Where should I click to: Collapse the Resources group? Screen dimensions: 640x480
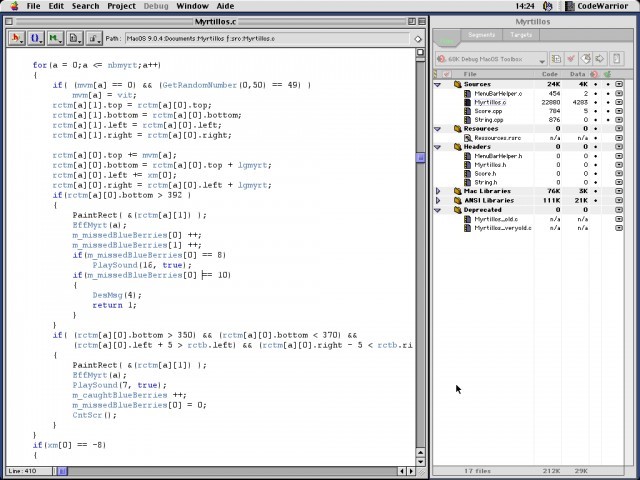[x=438, y=129]
